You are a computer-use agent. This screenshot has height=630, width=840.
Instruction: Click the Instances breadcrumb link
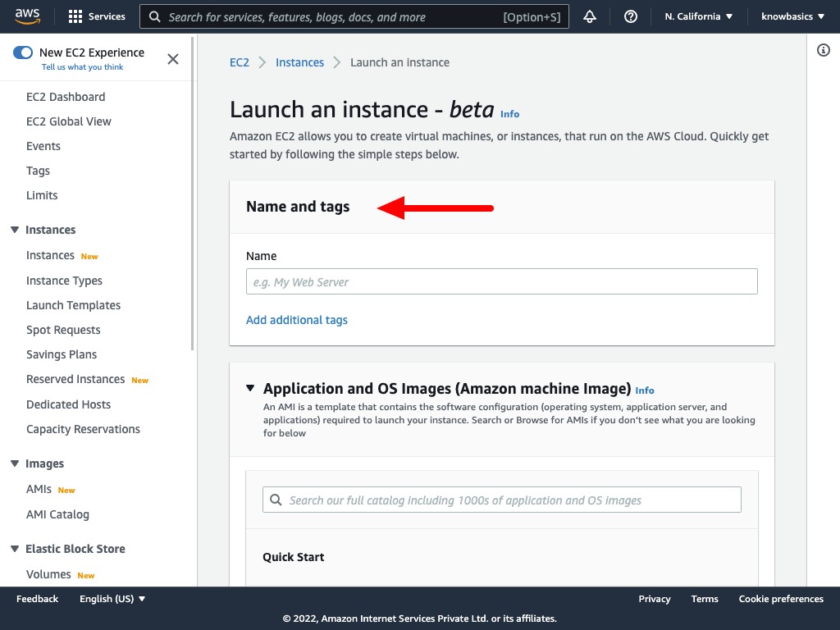tap(300, 62)
